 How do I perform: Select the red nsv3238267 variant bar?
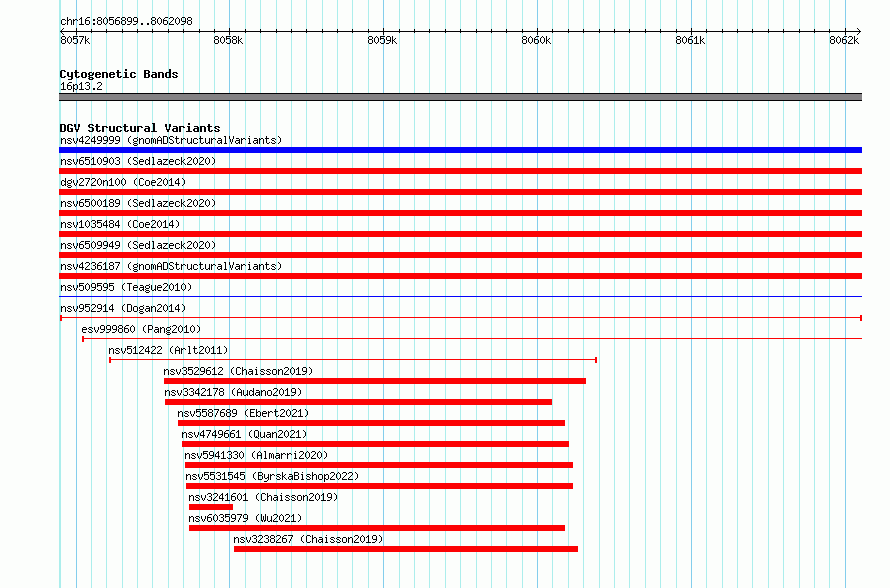pyautogui.click(x=406, y=549)
